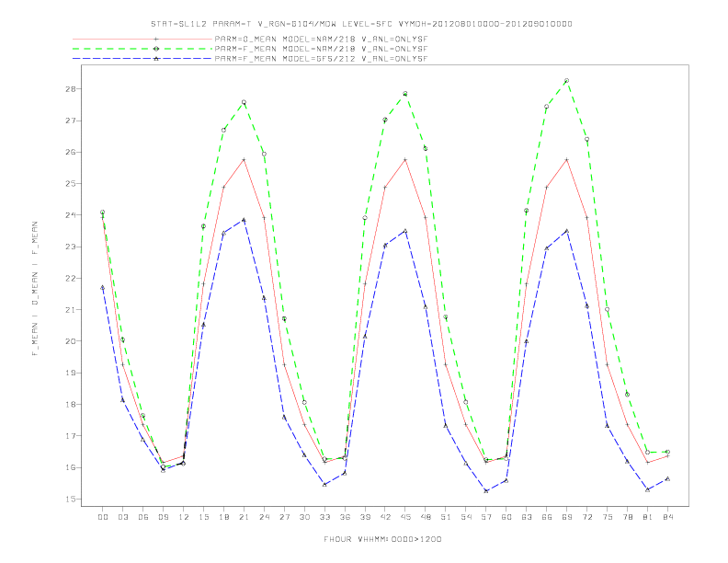Click the plus marker on the red legend line
Screen dimensions: 728x563
156,39
